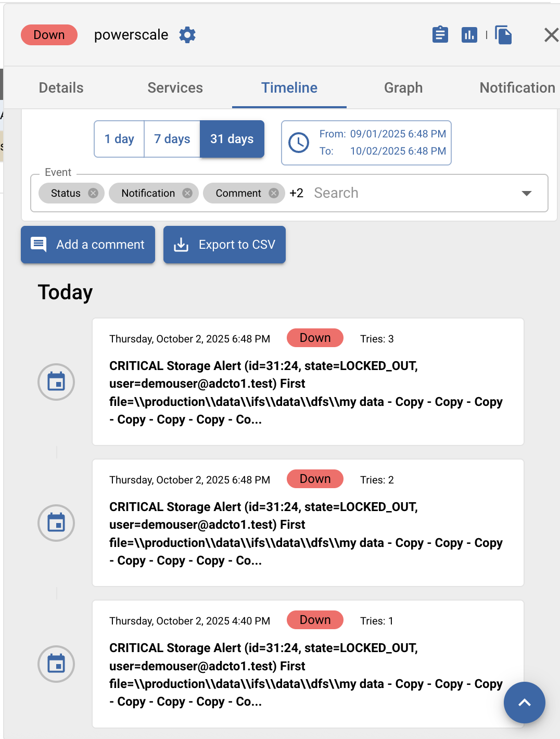Click calendar icon beside Tries: 2 event

56,523
